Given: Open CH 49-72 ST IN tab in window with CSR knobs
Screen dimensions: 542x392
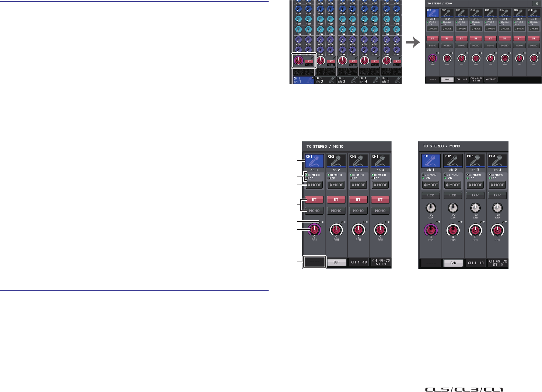Looking at the screenshot, I should pos(498,263).
